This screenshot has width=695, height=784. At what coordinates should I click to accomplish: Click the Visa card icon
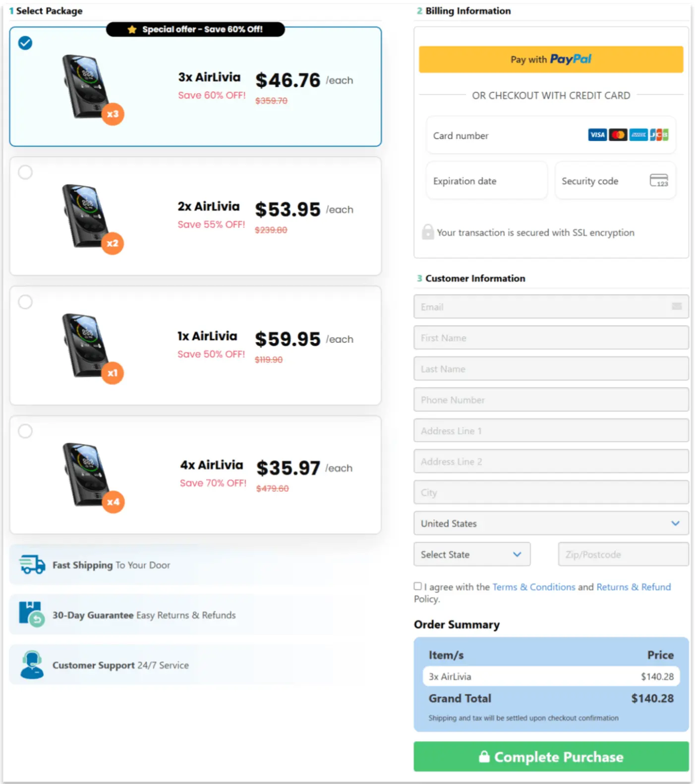click(x=597, y=134)
